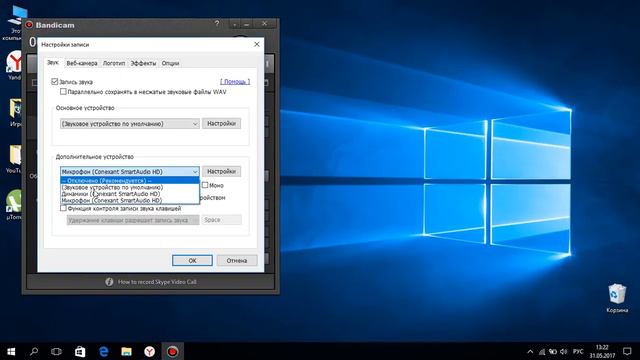
Task: Open taskbar search magnifier
Action: point(34,351)
